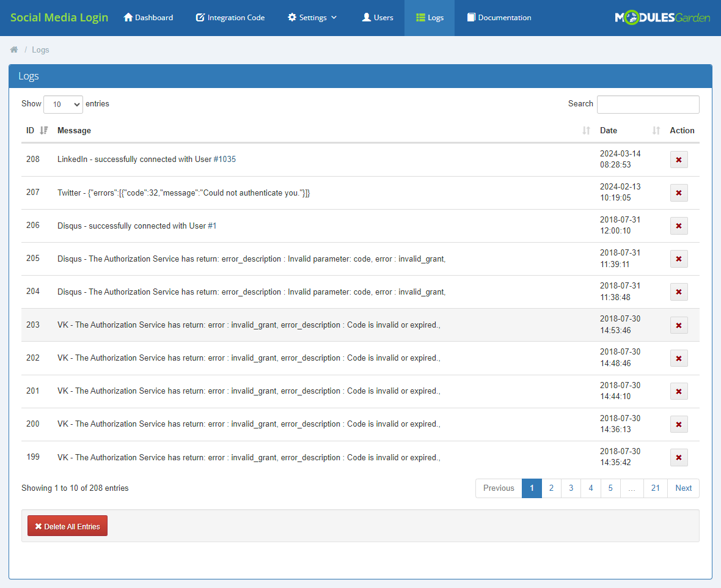This screenshot has width=721, height=588.
Task: Click the VK error message in row 203
Action: tap(249, 325)
